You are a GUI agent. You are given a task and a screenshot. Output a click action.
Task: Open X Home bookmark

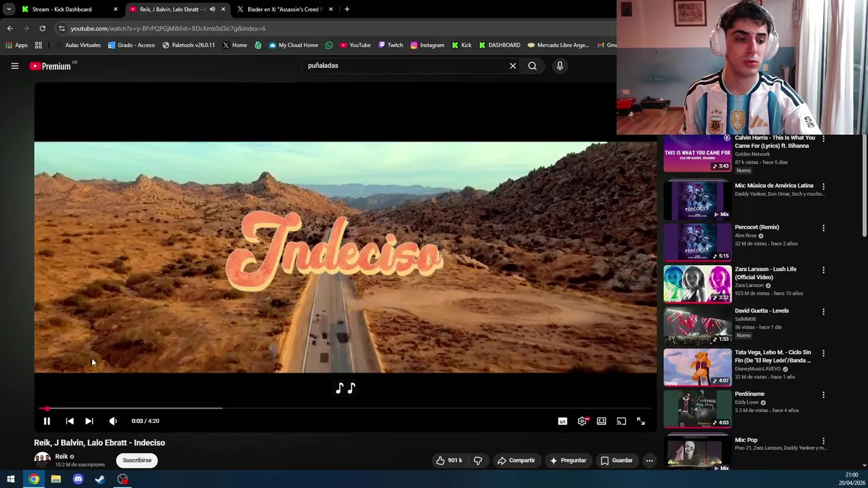235,45
